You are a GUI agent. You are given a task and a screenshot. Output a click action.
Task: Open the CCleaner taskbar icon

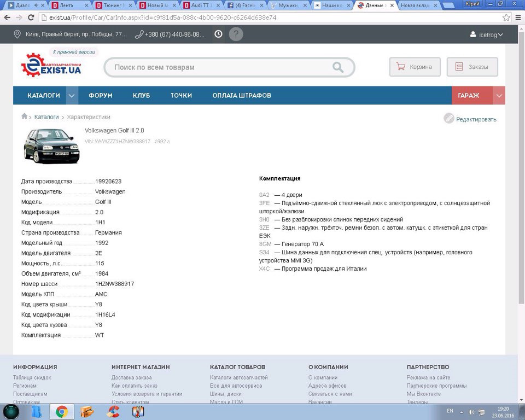(x=113, y=412)
